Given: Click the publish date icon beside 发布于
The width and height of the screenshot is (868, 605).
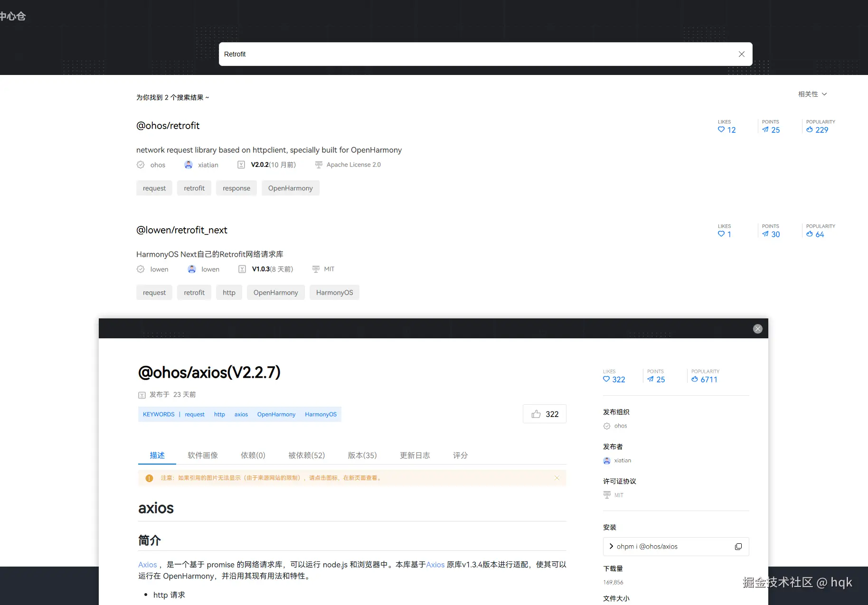Looking at the screenshot, I should (x=142, y=395).
